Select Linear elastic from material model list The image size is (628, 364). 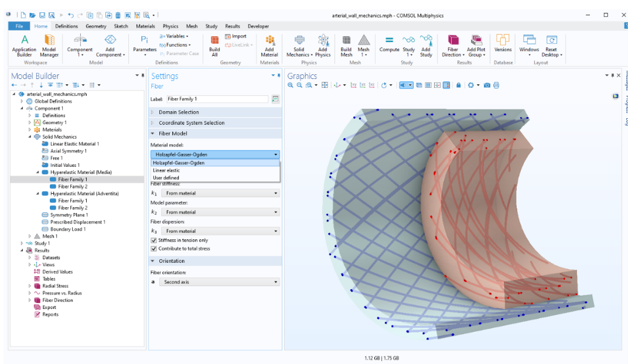tap(215, 170)
